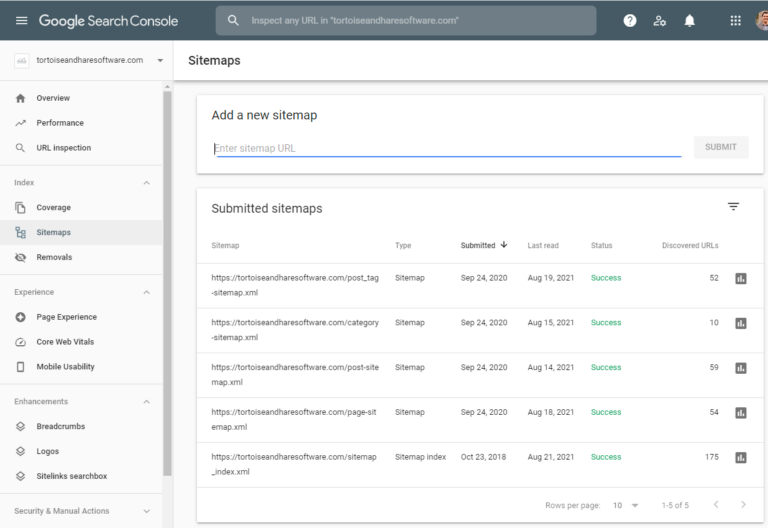Screen dimensions: 768x528
Task: Open the rows per page dropdown
Action: (625, 505)
